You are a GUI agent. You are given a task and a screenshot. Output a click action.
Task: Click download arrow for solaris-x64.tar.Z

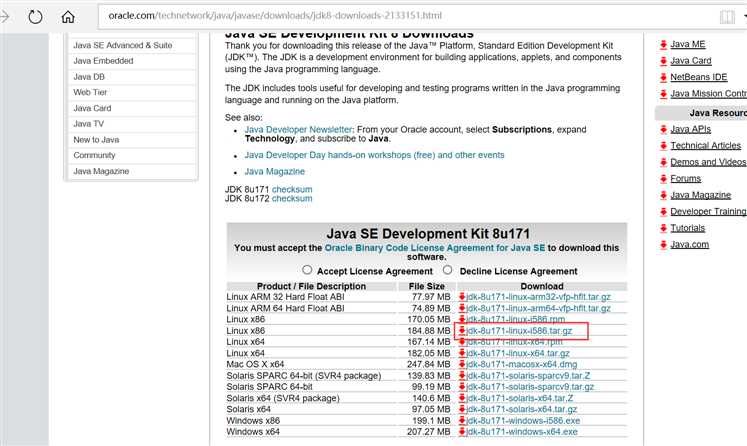pos(462,398)
